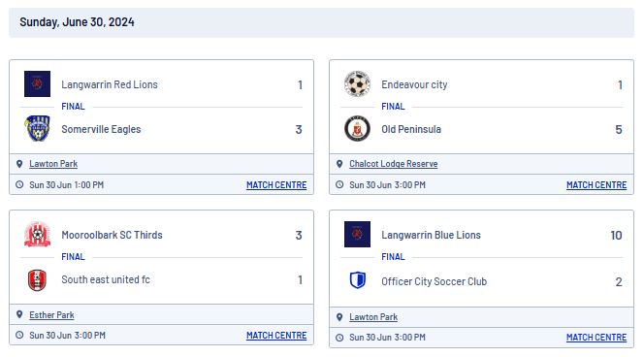The width and height of the screenshot is (644, 357).
Task: Click the Officer City Soccer Club shield icon
Action: [x=357, y=280]
